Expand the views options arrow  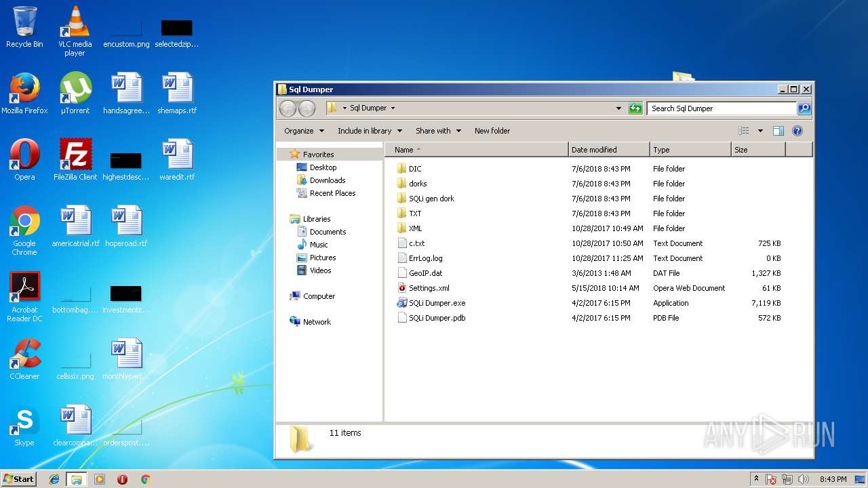point(760,131)
